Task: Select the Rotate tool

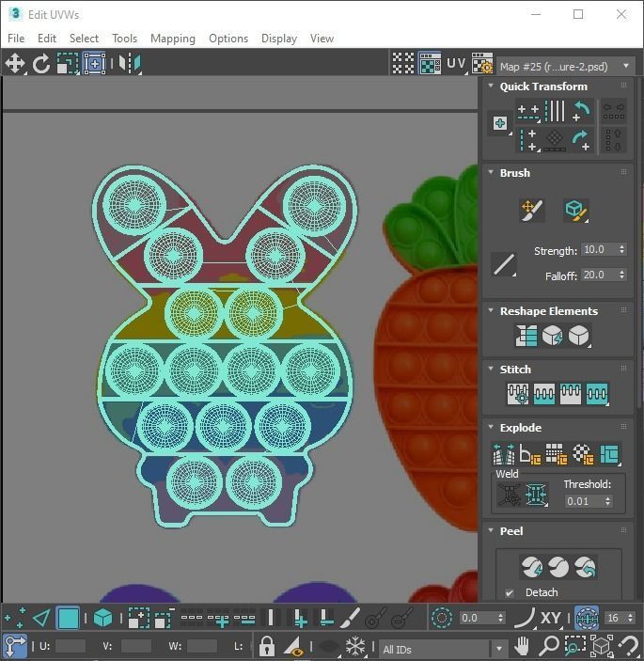Action: pyautogui.click(x=41, y=64)
